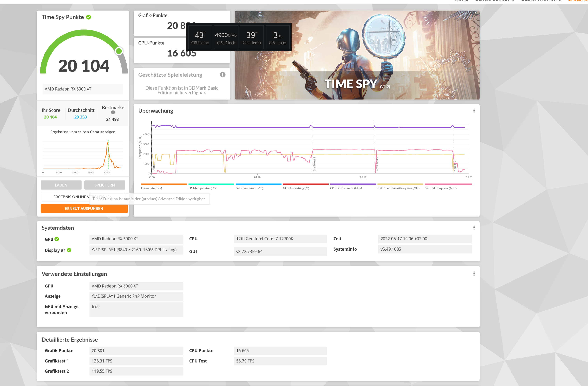Image resolution: width=588 pixels, height=386 pixels.
Task: Open Ergebnisse vom selben Gerät anzeigen link
Action: tap(83, 132)
